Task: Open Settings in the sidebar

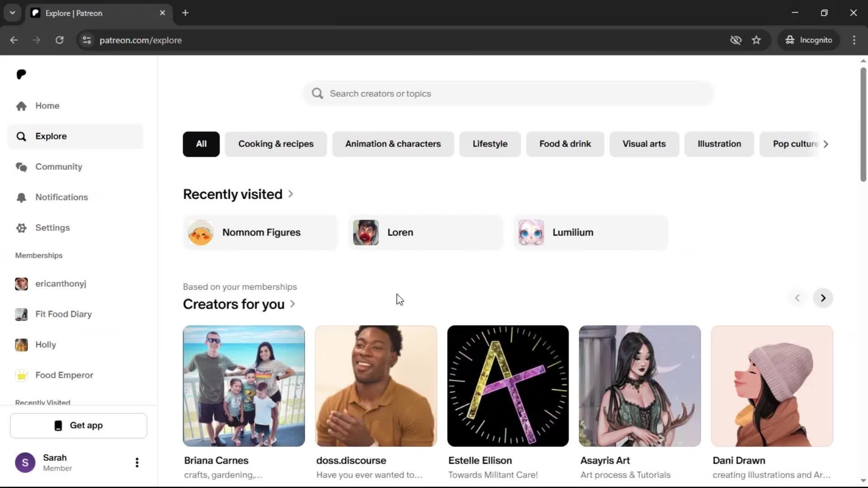Action: pyautogui.click(x=75, y=228)
